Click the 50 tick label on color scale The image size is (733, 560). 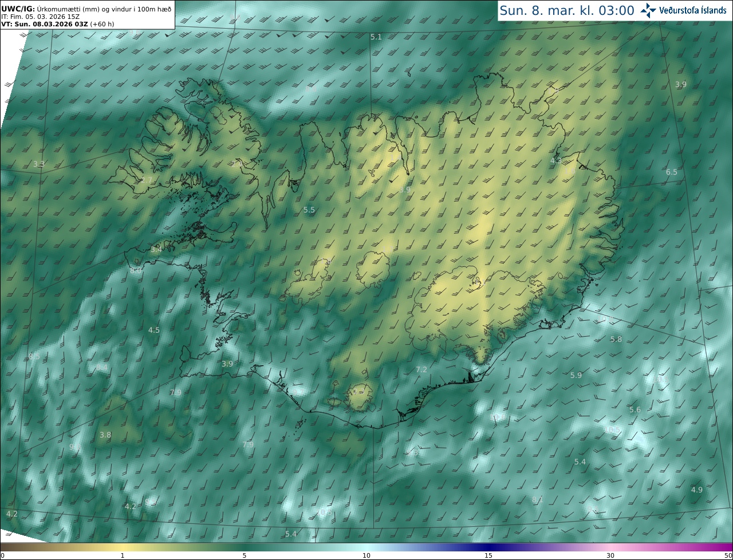728,555
